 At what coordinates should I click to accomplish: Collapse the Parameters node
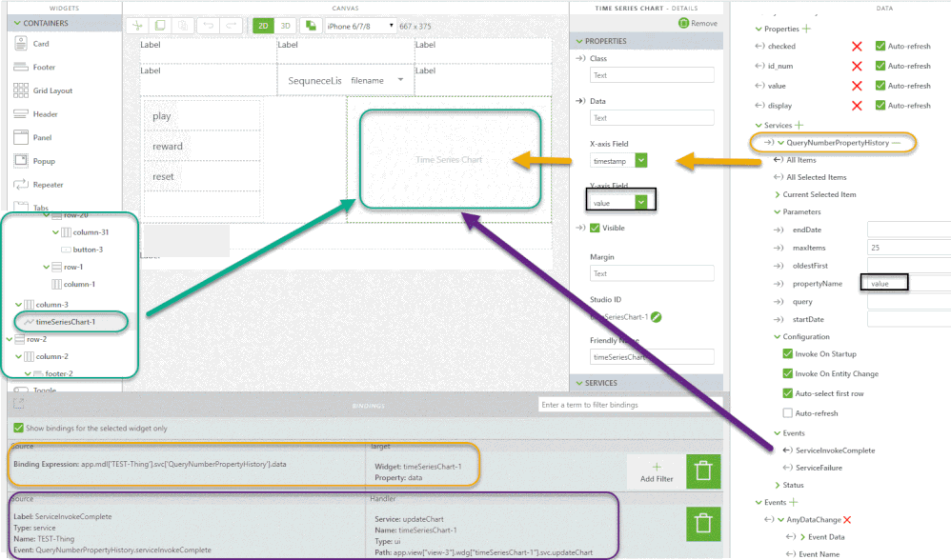click(778, 212)
